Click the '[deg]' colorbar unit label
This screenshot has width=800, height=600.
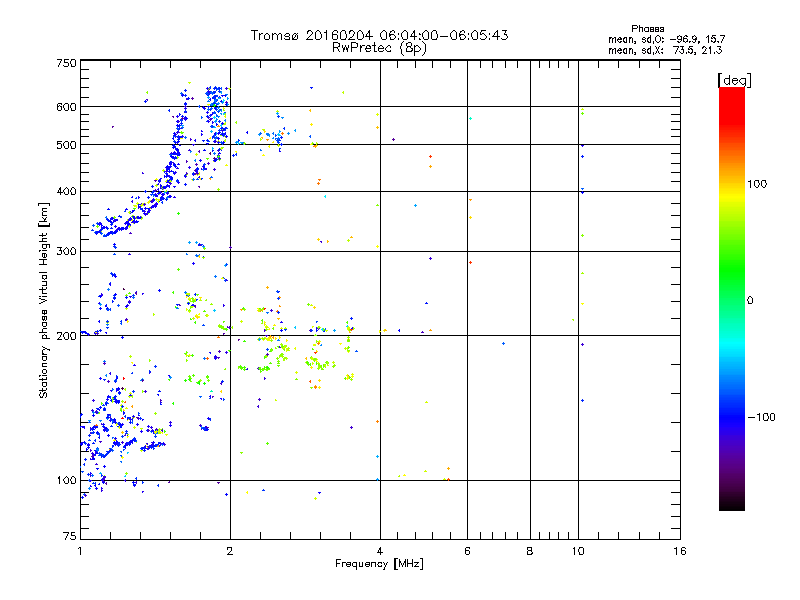pyautogui.click(x=734, y=80)
